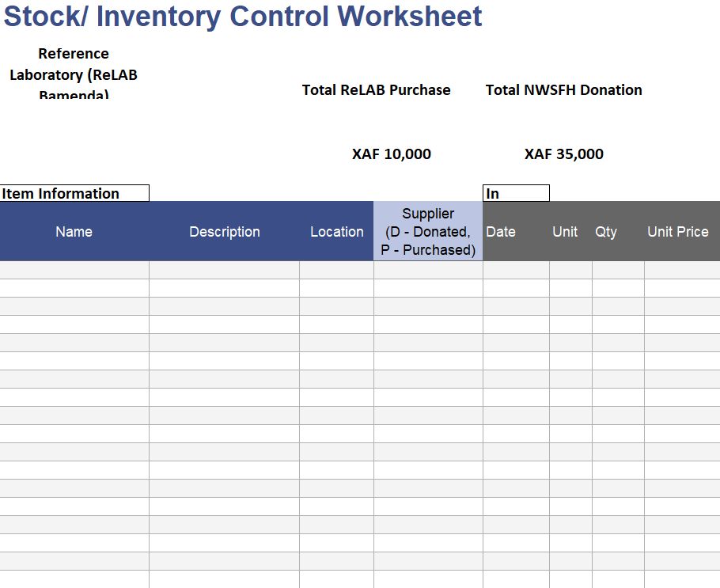Click the Supplier (D - Donated, P - Purchased) header
Screen dimensions: 720x588
(428, 231)
